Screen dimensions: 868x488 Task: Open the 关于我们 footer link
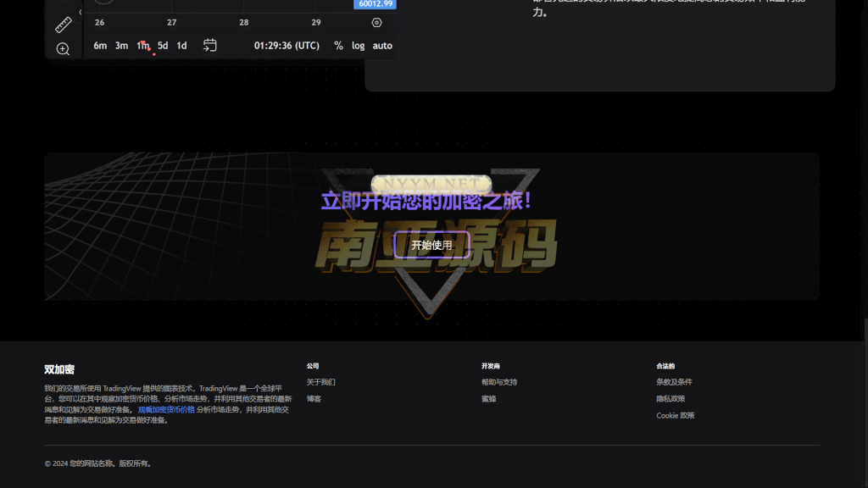coord(320,382)
